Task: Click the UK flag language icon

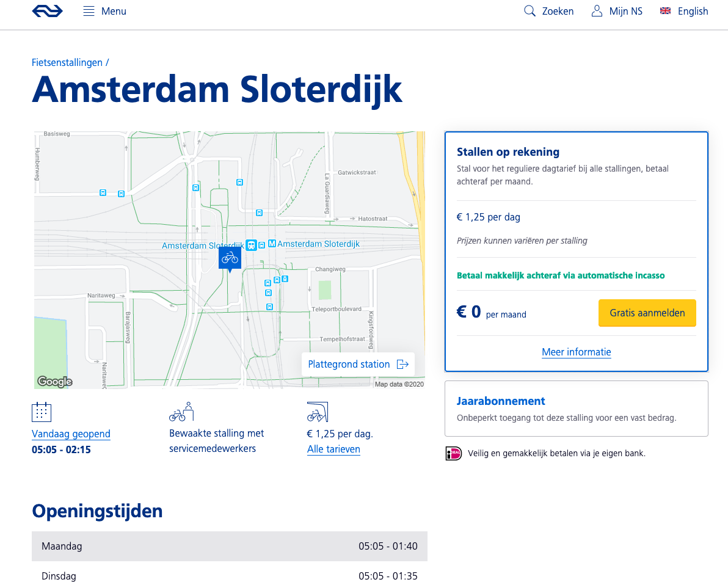Action: (665, 10)
